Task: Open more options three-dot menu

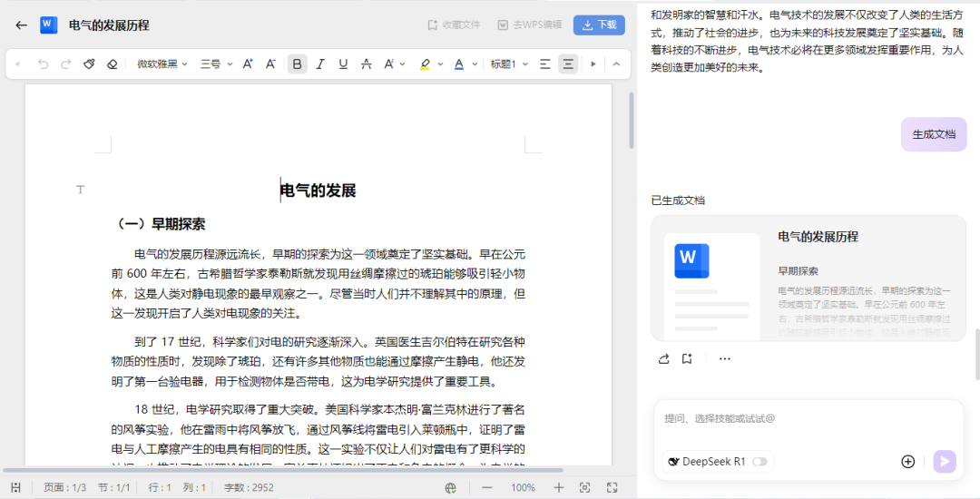Action: point(724,358)
